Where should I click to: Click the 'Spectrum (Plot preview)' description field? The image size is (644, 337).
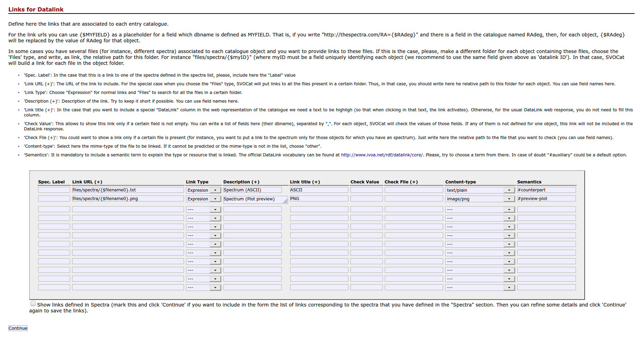click(255, 200)
